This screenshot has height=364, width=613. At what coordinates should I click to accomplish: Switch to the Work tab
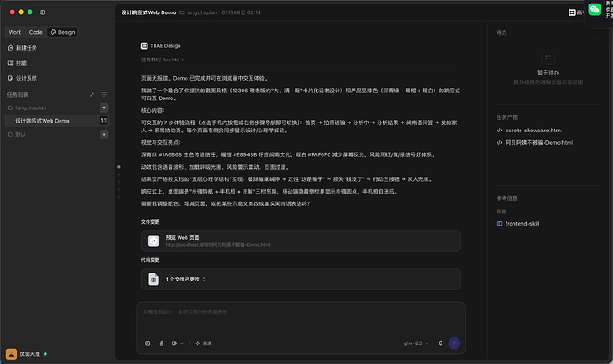point(15,32)
